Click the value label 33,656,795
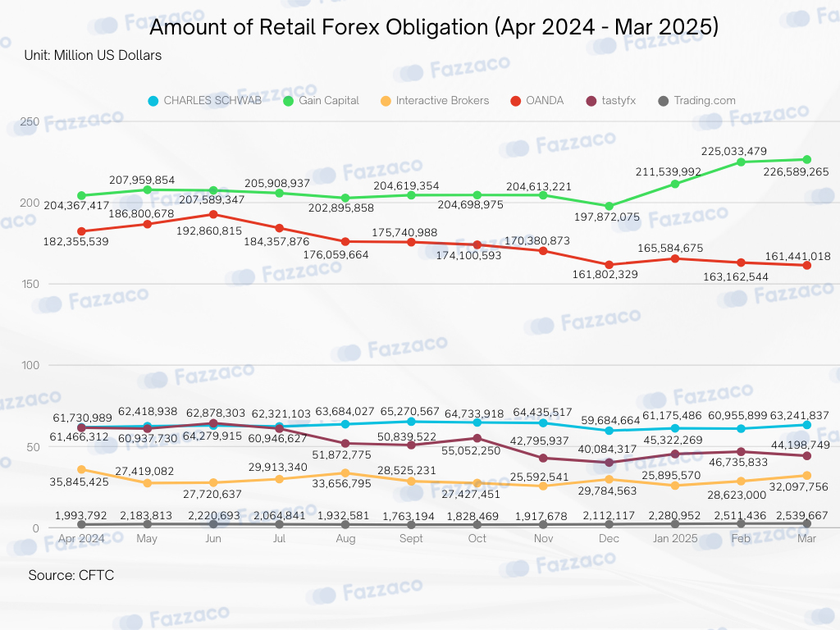Viewport: 840px width, 630px height. 342,484
